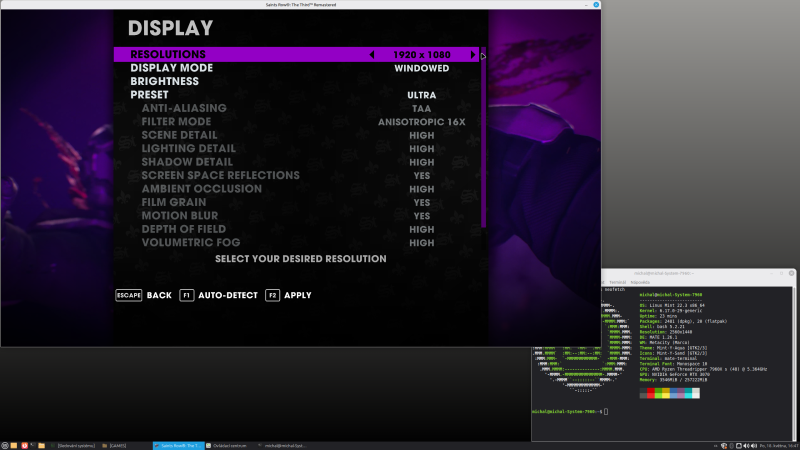800x450 pixels.
Task: Click the High value for Ambient Occlusion
Action: (421, 189)
